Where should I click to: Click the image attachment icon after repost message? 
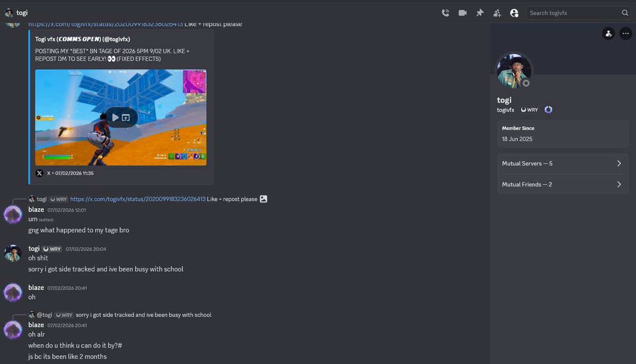pyautogui.click(x=263, y=199)
